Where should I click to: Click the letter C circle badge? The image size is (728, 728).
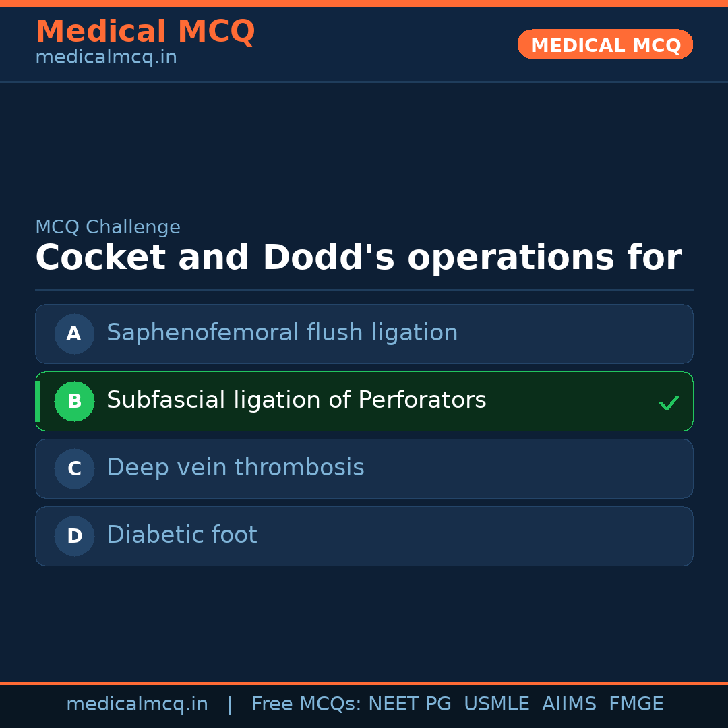coord(74,468)
